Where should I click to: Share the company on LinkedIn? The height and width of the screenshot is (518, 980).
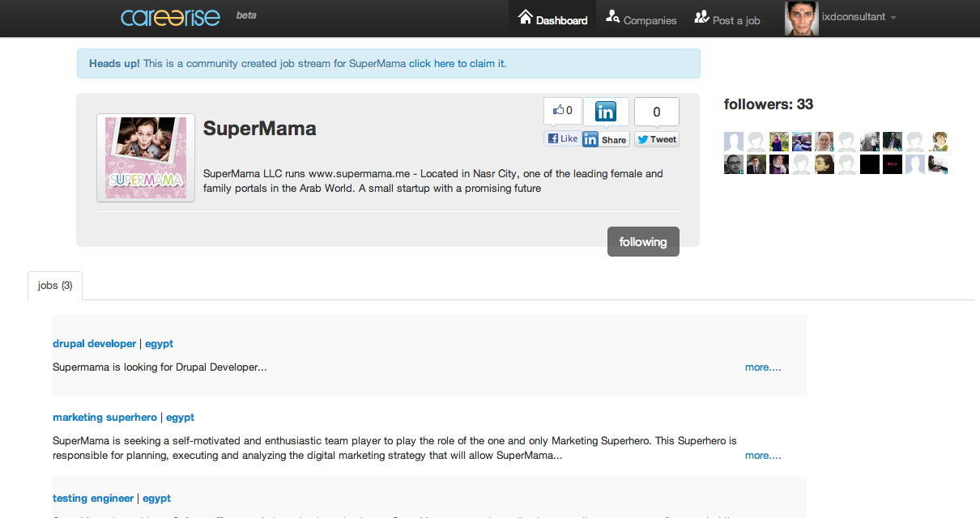point(605,139)
